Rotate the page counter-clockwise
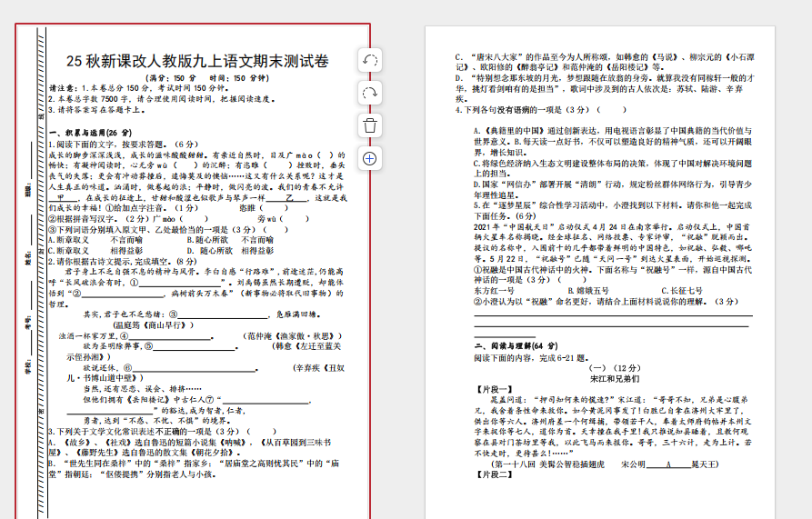This screenshot has width=812, height=519. 370,60
